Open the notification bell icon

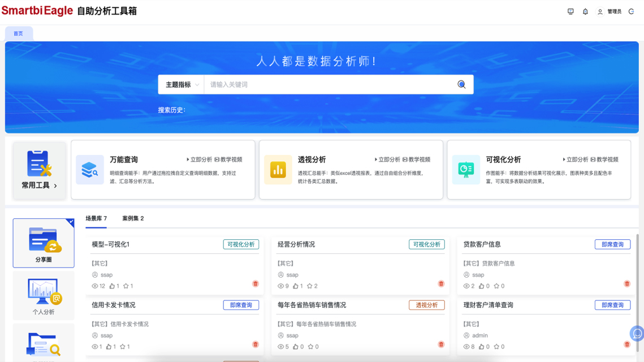[x=585, y=11]
